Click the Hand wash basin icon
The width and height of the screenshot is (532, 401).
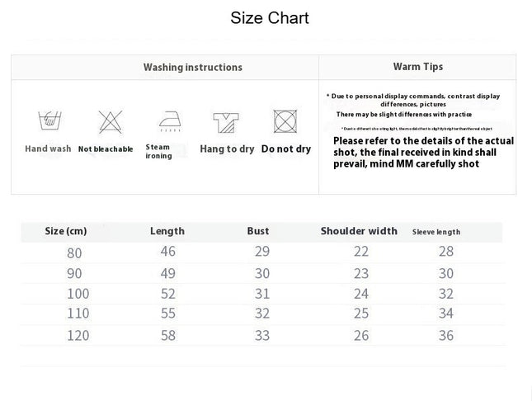[x=49, y=120]
